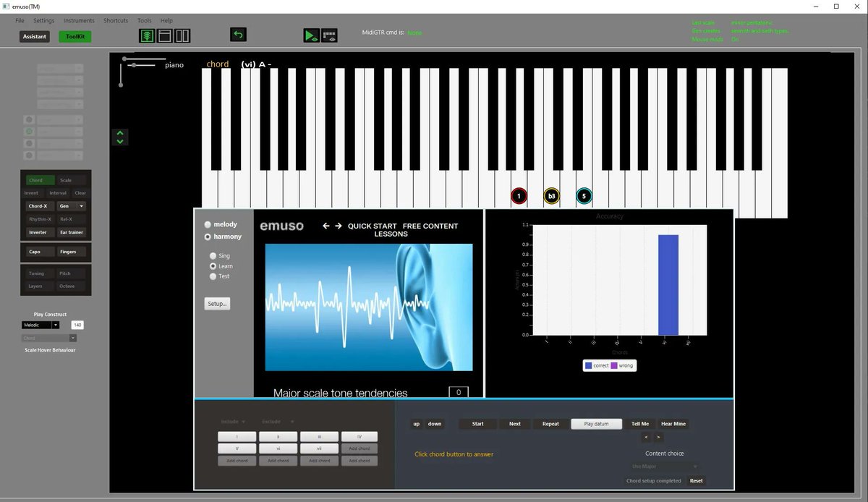Click the green down chevron beside the piano
The image size is (868, 502).
tap(121, 141)
